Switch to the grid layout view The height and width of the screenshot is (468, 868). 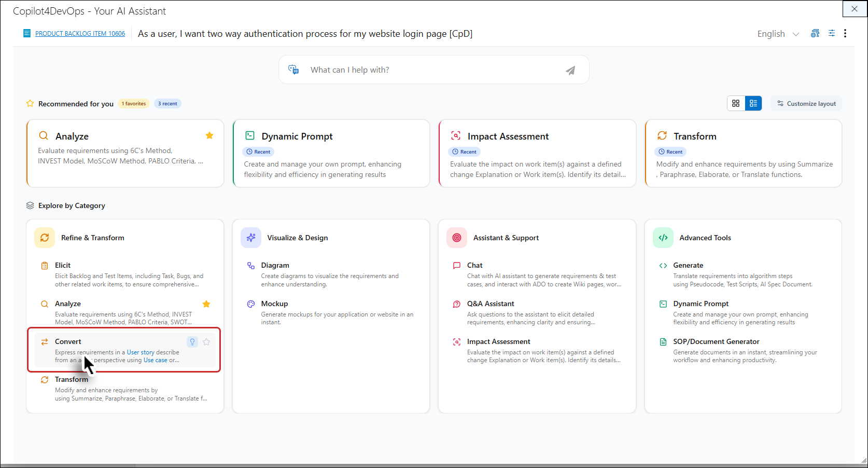[736, 103]
